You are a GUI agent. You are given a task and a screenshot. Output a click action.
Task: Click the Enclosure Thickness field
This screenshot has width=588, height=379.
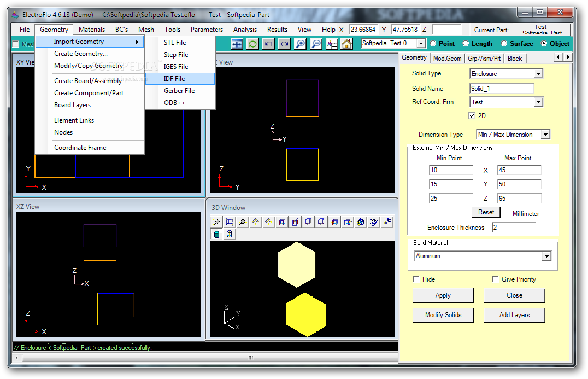click(x=514, y=228)
